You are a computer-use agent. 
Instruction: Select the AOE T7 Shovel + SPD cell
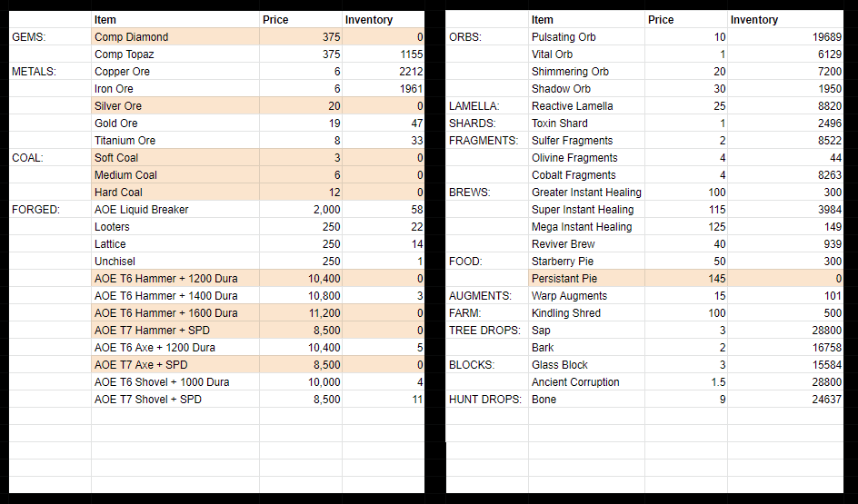coord(175,400)
